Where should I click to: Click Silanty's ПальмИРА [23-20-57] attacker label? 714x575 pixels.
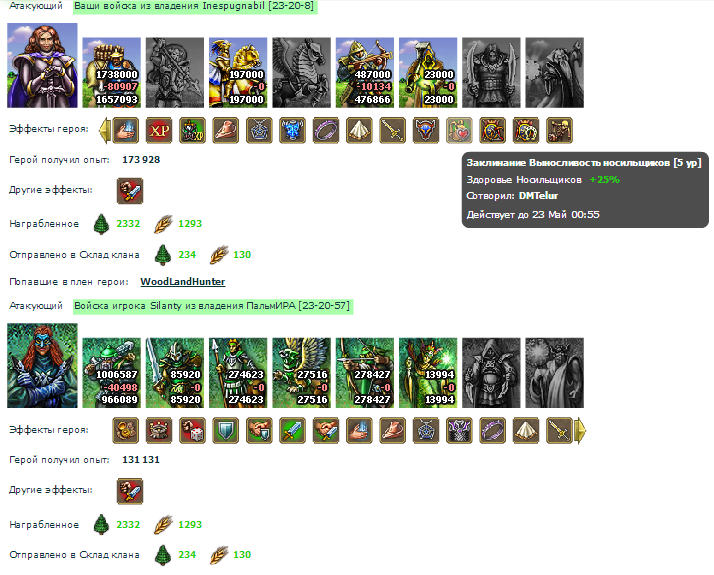[213, 306]
